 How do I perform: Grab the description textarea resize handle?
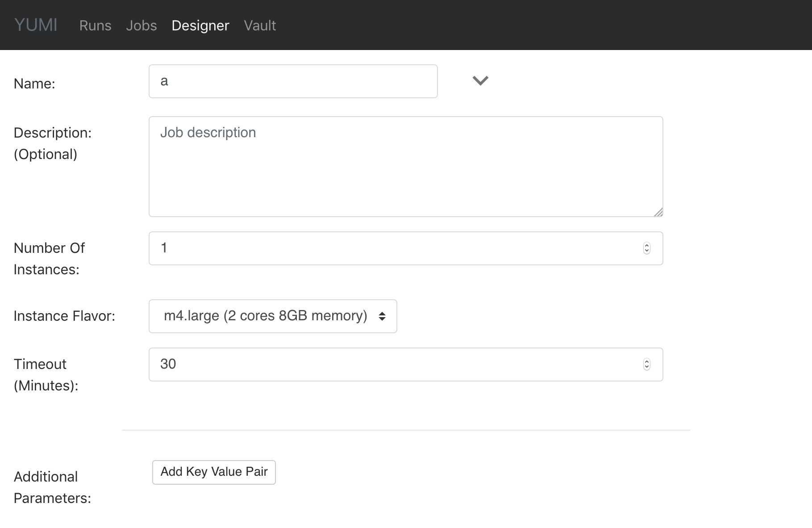[x=658, y=212]
